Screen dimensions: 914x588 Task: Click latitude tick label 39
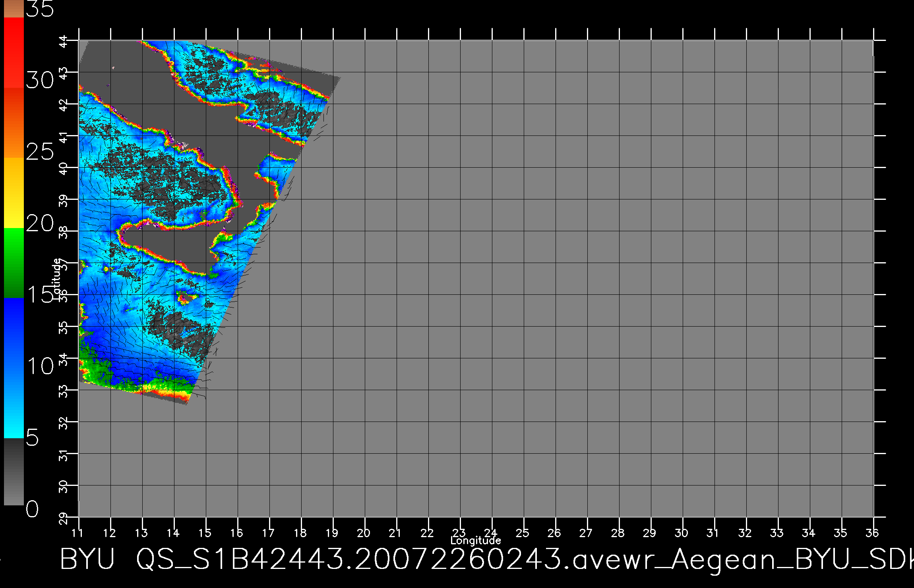64,200
